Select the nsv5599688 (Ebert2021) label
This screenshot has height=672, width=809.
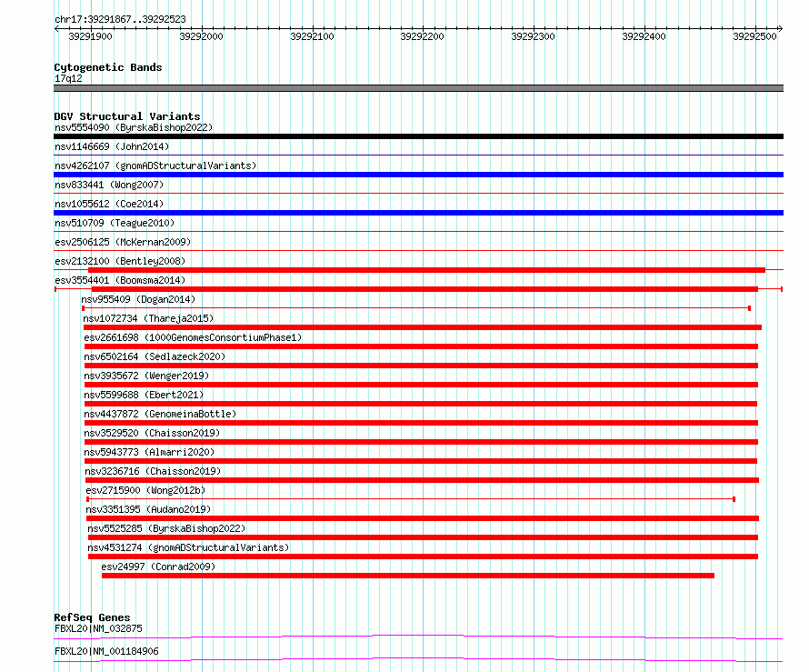coord(144,395)
